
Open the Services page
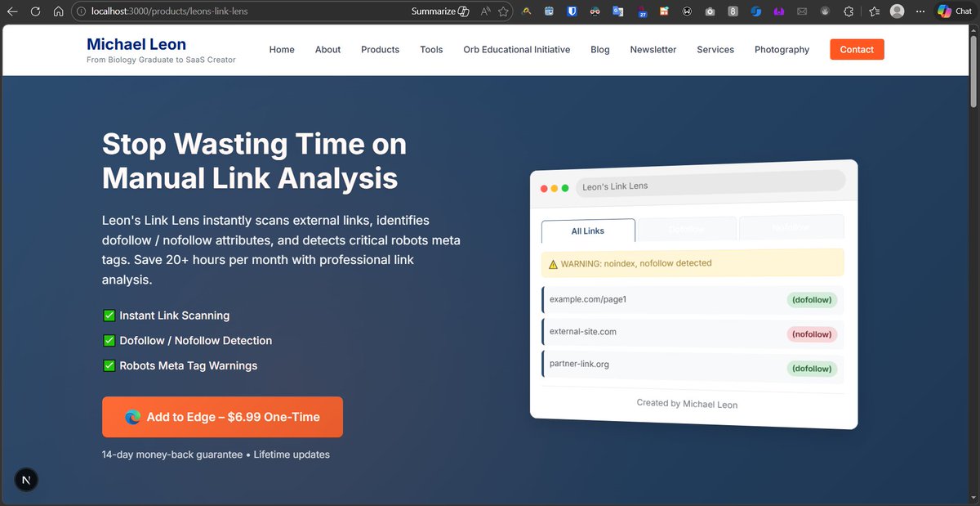coord(715,50)
